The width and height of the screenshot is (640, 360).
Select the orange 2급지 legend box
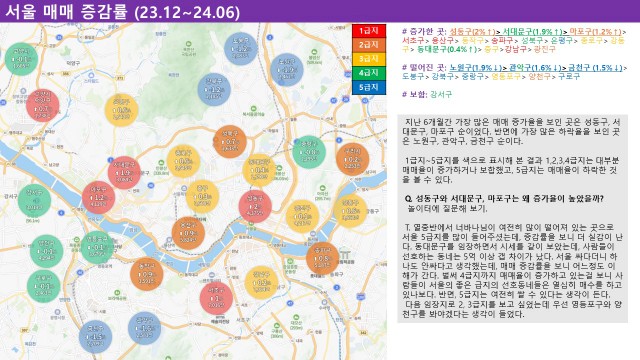tap(369, 45)
